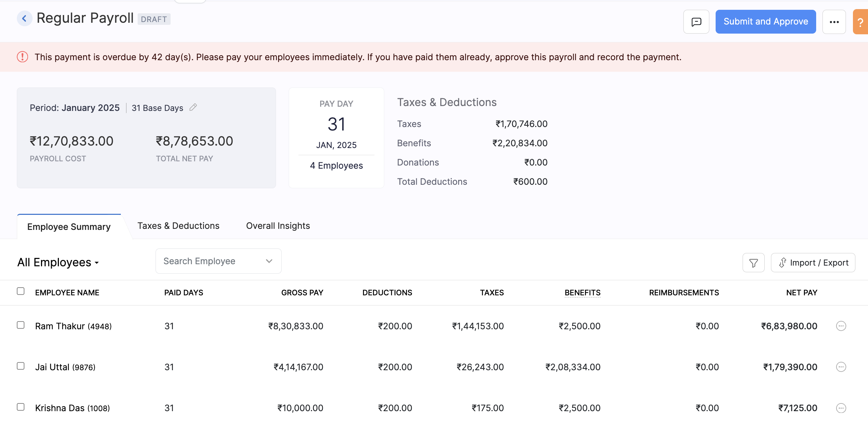
Task: Click the Submit and Approve button
Action: click(765, 21)
